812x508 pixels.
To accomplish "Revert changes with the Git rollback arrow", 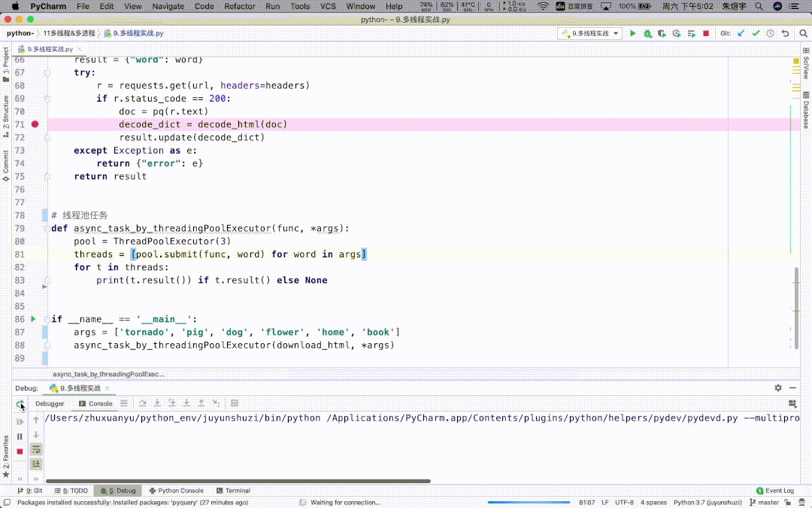I will click(785, 33).
